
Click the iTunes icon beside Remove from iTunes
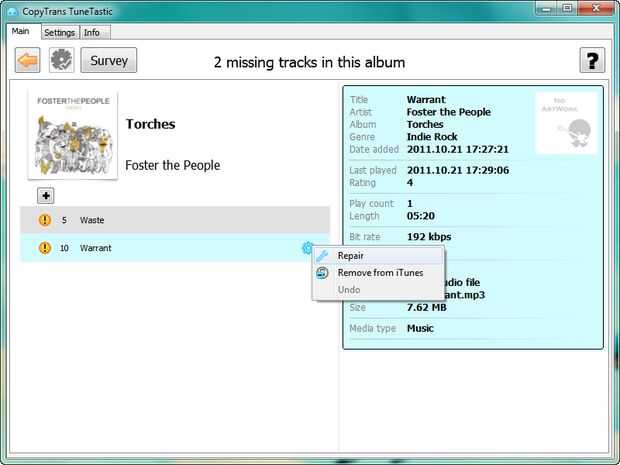(322, 273)
